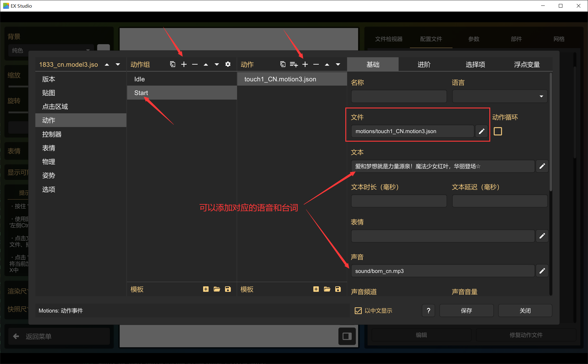This screenshot has width=588, height=364.
Task: Open motion group settings gear
Action: point(228,64)
